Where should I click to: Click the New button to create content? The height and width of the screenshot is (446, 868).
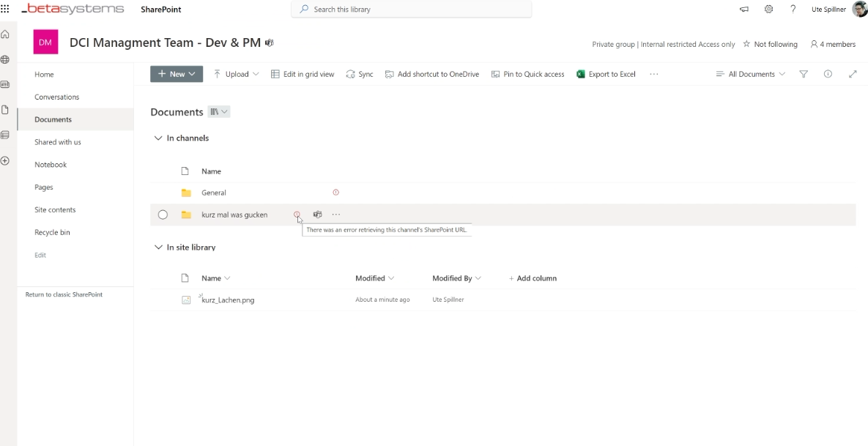[x=176, y=73]
